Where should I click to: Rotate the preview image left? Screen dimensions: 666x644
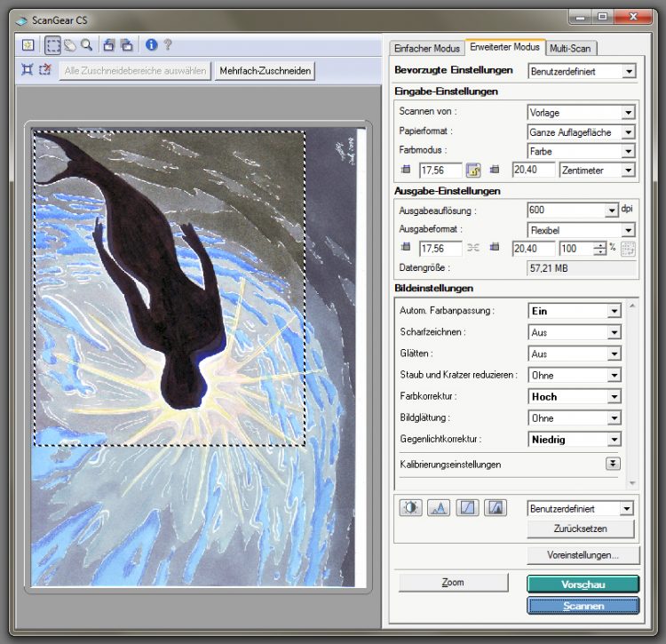pyautogui.click(x=109, y=45)
